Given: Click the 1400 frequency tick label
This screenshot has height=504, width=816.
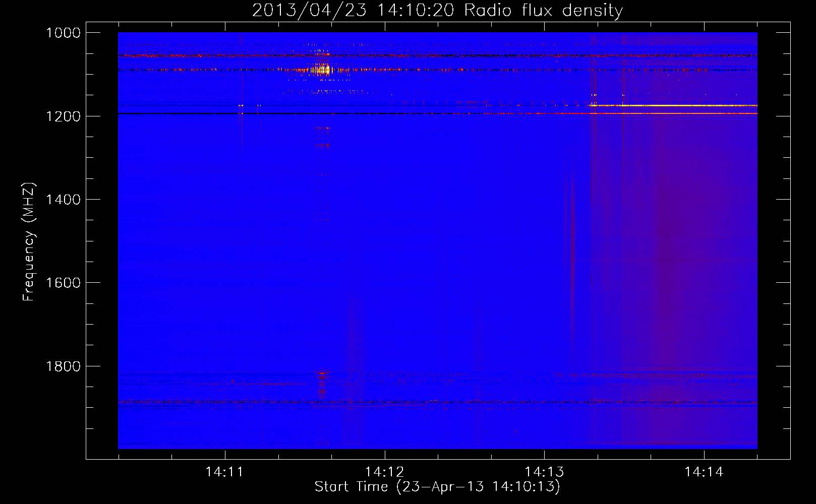Looking at the screenshot, I should pos(63,200).
